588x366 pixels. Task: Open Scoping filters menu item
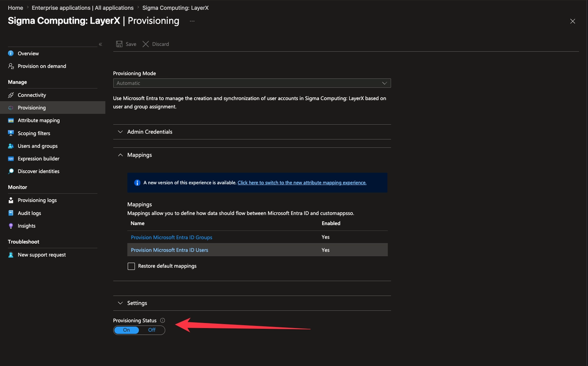(34, 133)
